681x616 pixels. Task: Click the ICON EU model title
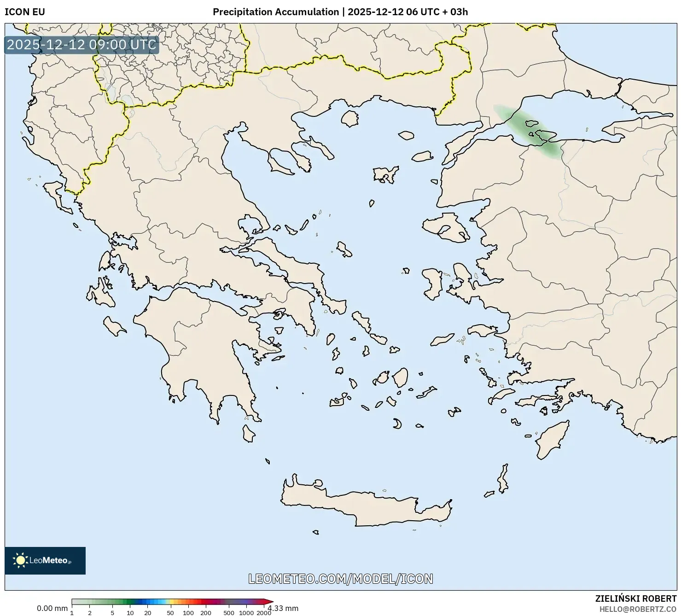[x=25, y=12]
